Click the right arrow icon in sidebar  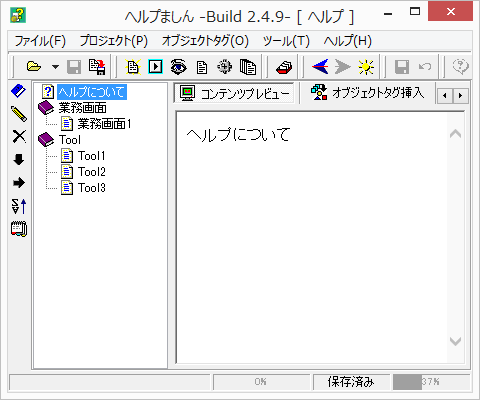(19, 183)
